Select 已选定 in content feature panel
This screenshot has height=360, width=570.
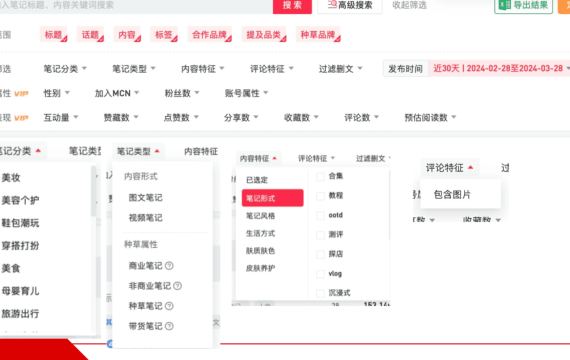tap(257, 180)
